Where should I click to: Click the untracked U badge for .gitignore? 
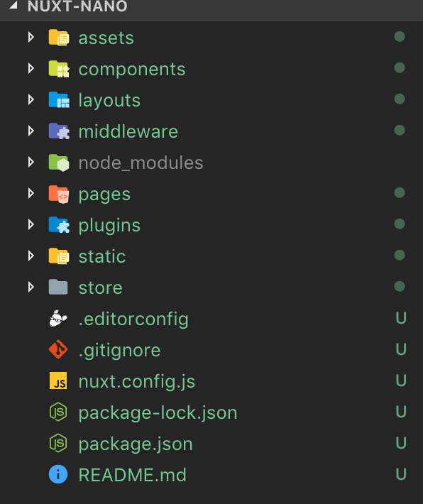click(401, 349)
